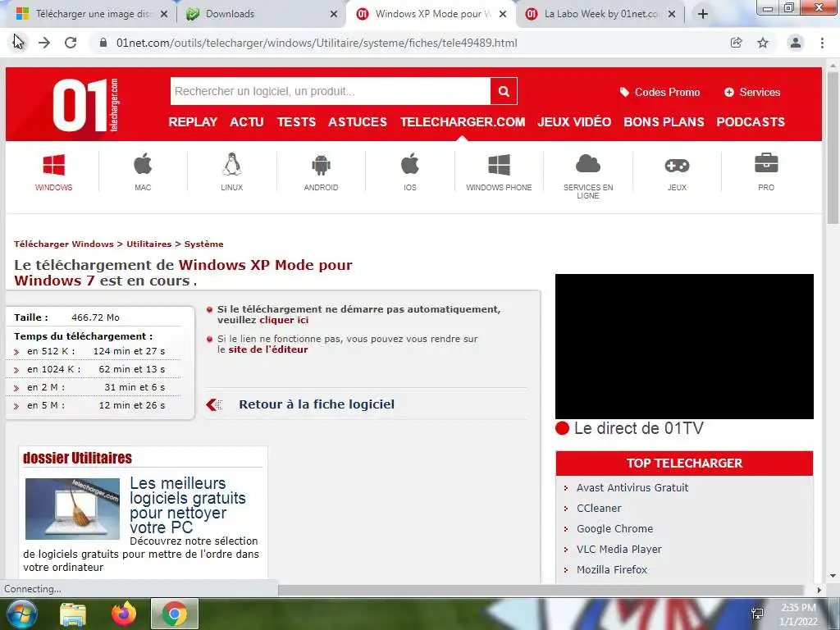
Task: Open the Codes Promo link
Action: tap(660, 92)
